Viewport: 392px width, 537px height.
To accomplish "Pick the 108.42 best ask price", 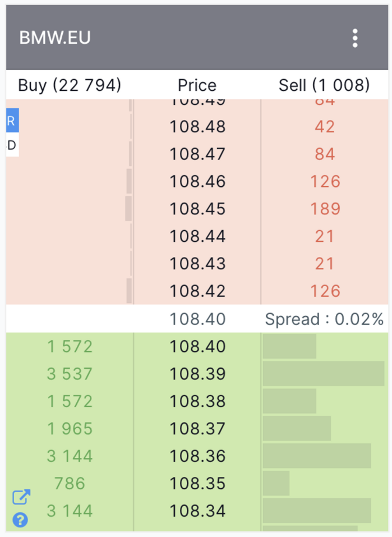I will pyautogui.click(x=197, y=291).
